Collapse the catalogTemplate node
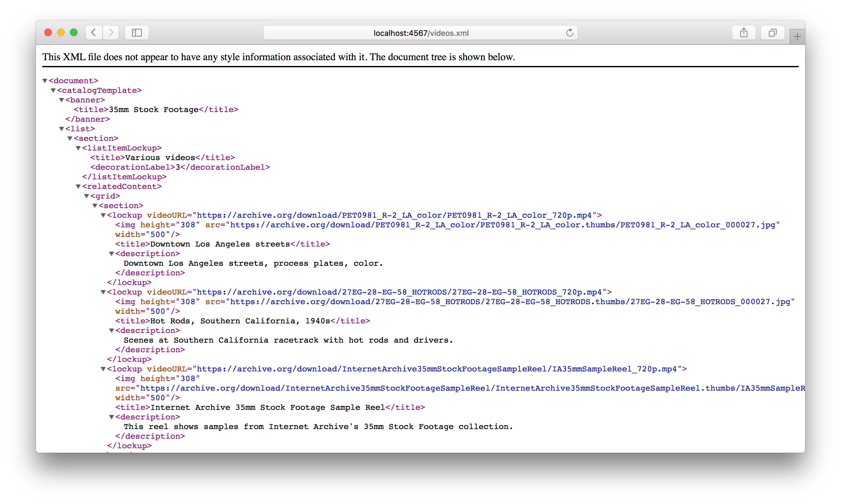Viewport: 841px width, 504px height. coord(53,90)
